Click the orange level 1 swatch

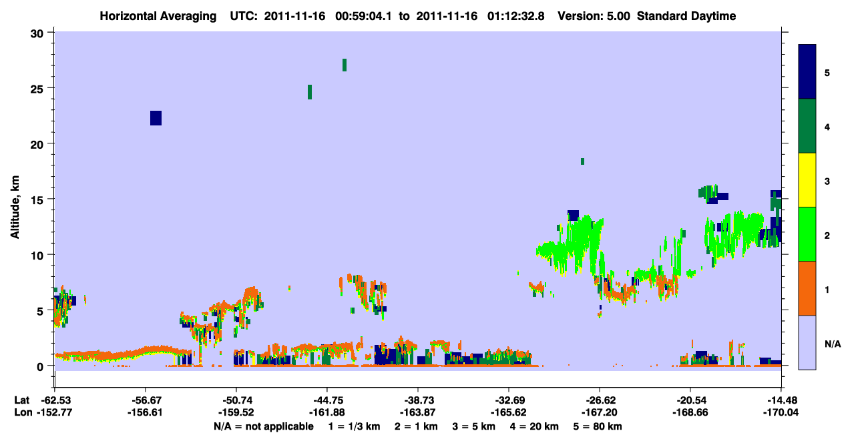coord(807,288)
